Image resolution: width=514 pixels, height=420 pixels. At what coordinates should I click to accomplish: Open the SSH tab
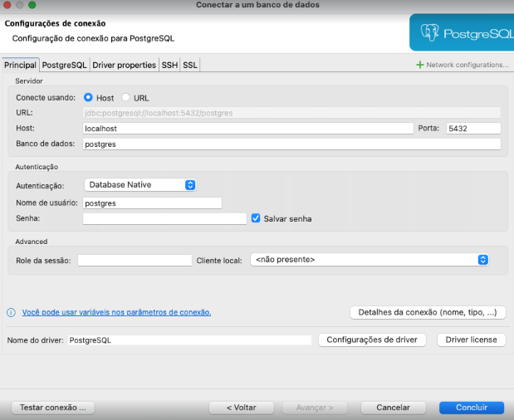pyautogui.click(x=169, y=65)
